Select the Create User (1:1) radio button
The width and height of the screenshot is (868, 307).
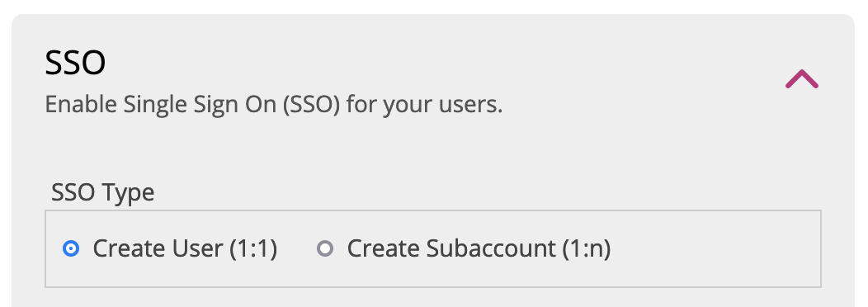click(x=71, y=248)
